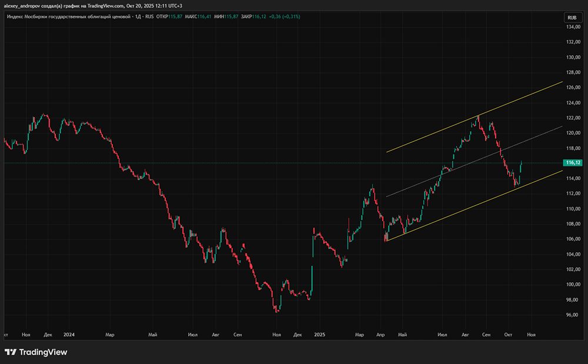Viewport: 588px width, 364px height.
Task: Click the 104,00 price axis label
Action: point(573,254)
